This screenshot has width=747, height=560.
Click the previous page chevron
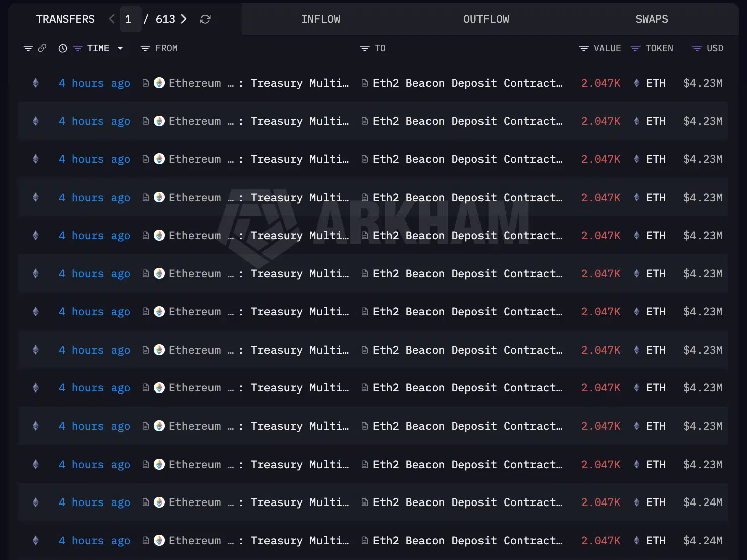tap(112, 19)
